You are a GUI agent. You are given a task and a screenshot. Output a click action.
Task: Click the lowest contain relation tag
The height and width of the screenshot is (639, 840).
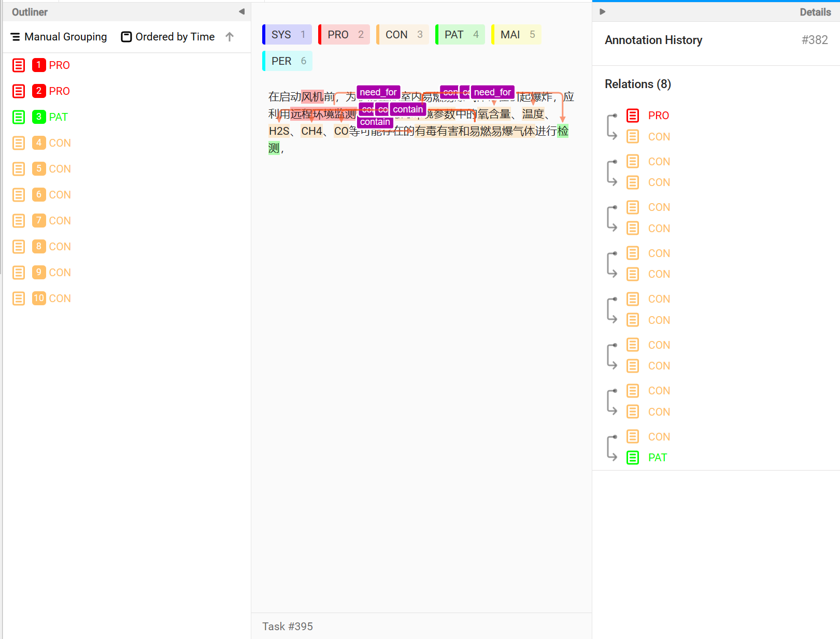pyautogui.click(x=375, y=122)
